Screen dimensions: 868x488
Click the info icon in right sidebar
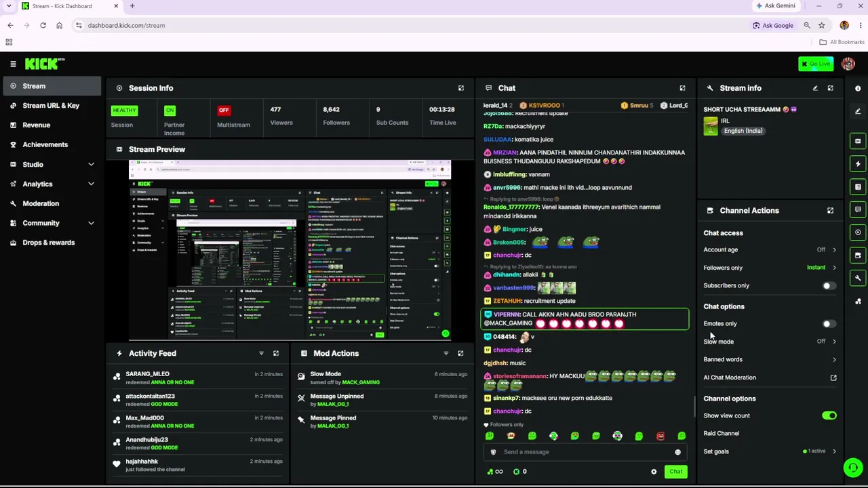point(858,88)
